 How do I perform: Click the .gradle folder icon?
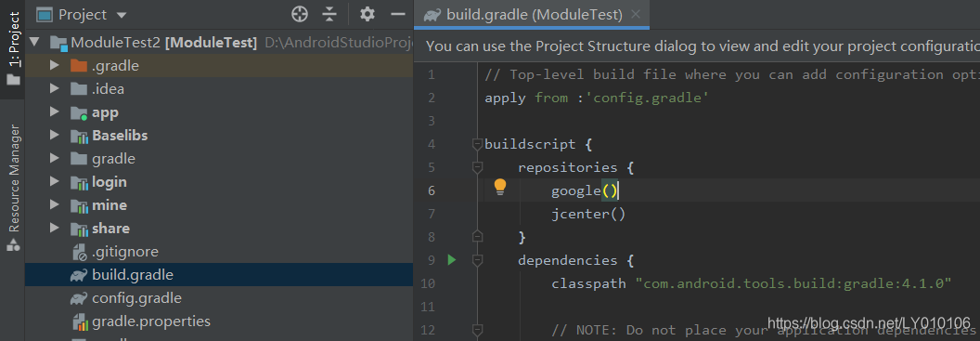[x=79, y=66]
